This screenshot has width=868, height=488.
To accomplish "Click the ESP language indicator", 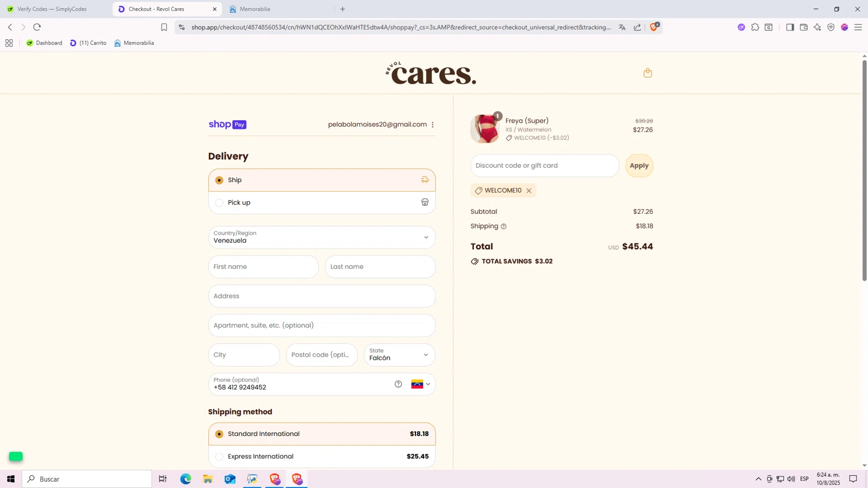I will pyautogui.click(x=804, y=479).
